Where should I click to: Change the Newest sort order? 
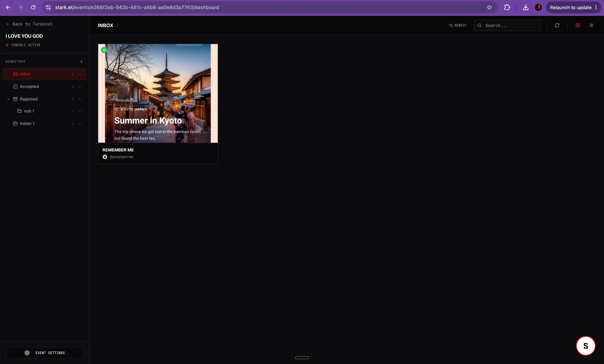click(x=458, y=25)
